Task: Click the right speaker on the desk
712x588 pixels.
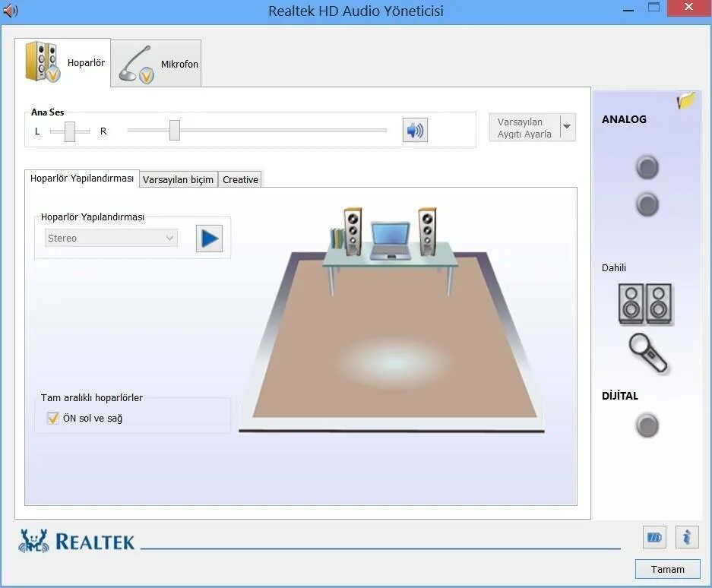Action: click(427, 232)
